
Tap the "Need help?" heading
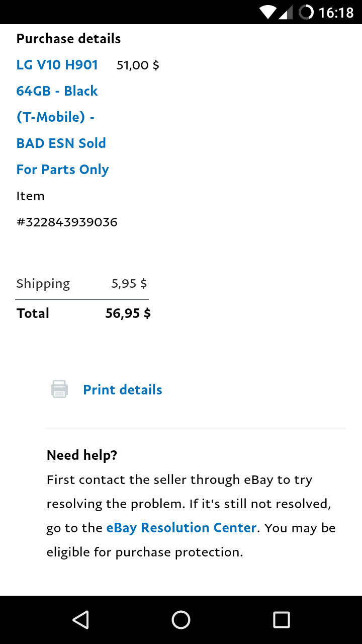pos(81,455)
